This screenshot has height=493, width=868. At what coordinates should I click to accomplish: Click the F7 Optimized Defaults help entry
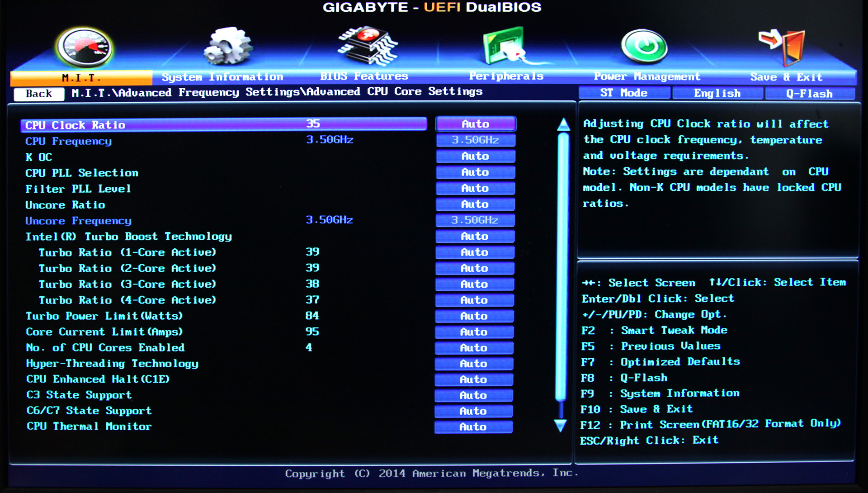pos(660,362)
